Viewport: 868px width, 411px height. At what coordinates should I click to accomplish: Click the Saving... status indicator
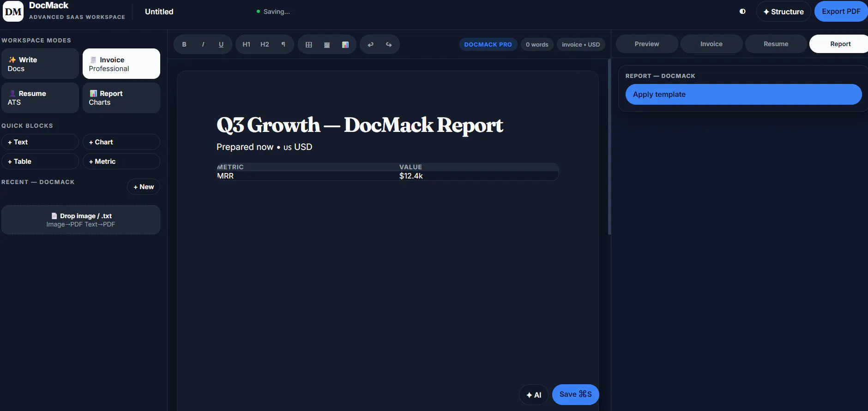[x=273, y=12]
